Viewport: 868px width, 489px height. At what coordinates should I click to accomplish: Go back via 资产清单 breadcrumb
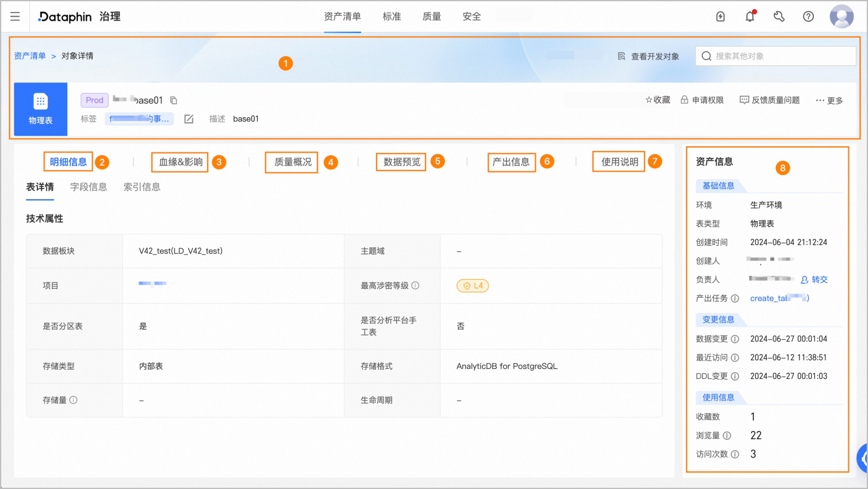pyautogui.click(x=30, y=56)
